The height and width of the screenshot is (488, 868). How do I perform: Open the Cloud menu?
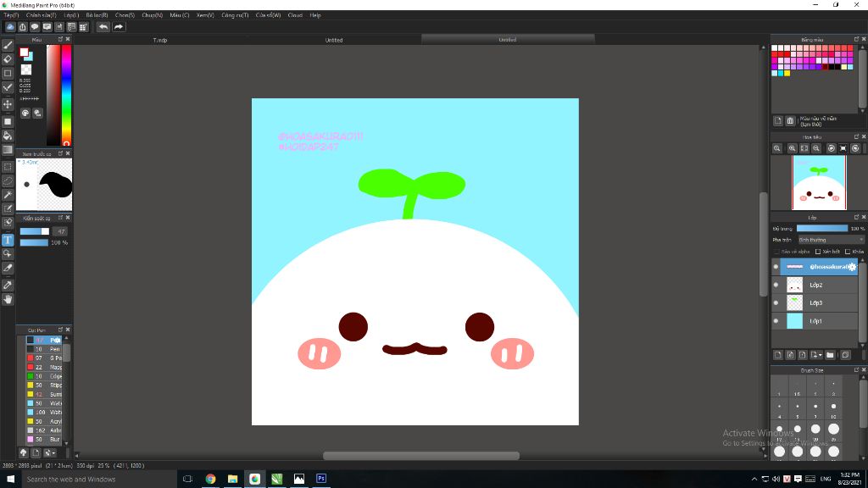[295, 15]
